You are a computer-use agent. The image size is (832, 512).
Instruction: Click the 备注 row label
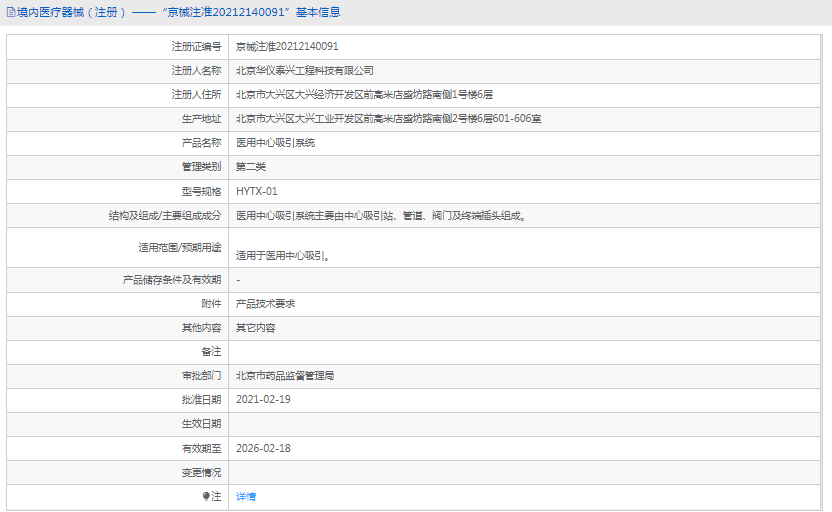click(x=211, y=352)
